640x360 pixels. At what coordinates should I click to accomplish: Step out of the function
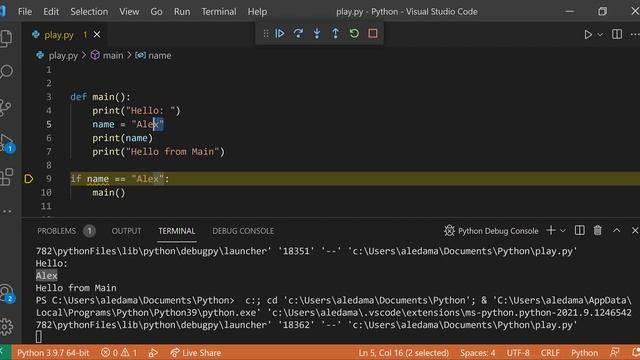coord(336,33)
